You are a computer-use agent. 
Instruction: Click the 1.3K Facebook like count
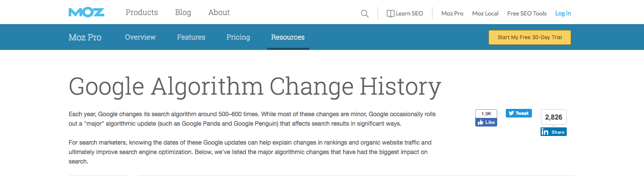pos(486,114)
